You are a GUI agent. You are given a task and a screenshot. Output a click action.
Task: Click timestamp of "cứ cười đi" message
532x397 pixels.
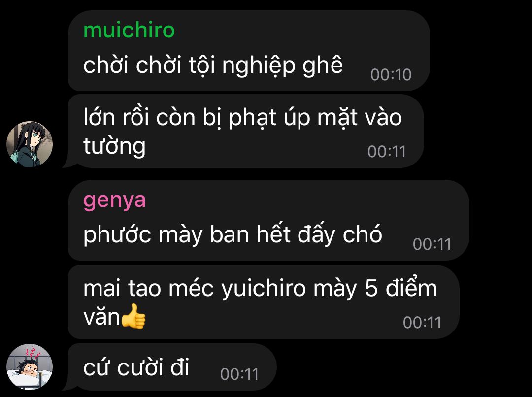point(239,374)
